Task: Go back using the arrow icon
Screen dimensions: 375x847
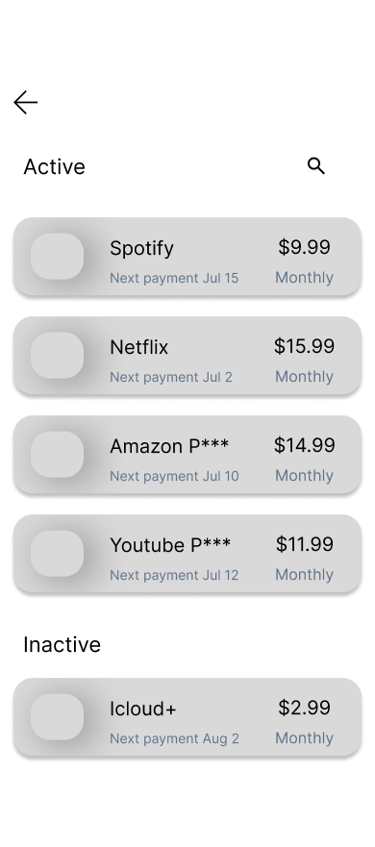Action: (x=25, y=103)
